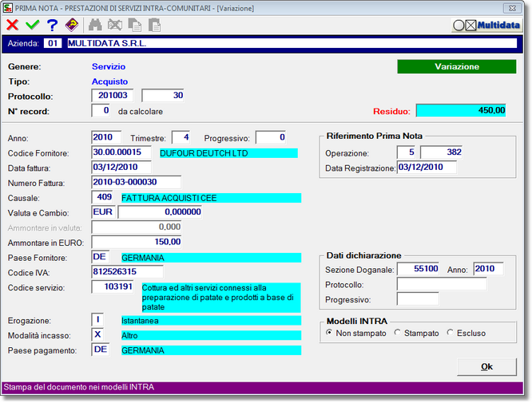Click the Servizio value next to Genere
This screenshot has height=403, width=532.
point(109,66)
